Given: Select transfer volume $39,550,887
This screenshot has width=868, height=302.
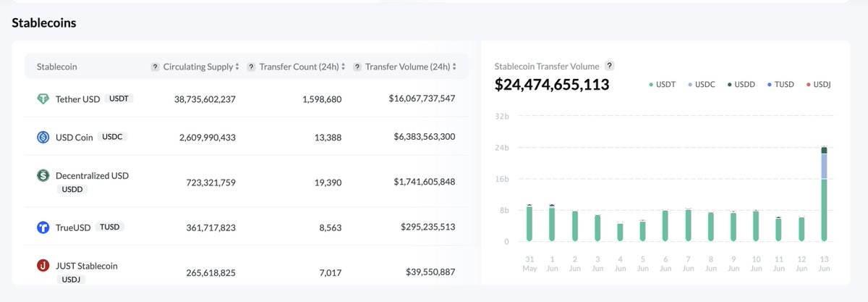Looking at the screenshot, I should click(x=430, y=272).
